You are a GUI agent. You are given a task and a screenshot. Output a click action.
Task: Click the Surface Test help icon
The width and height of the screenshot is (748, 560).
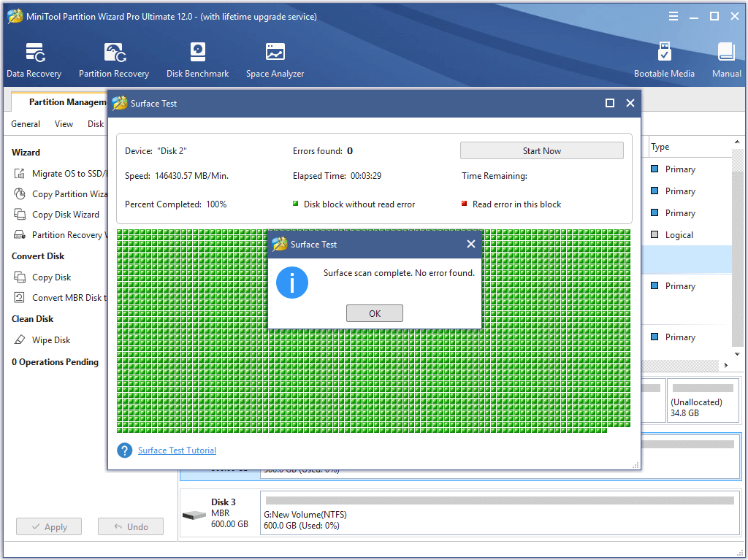pos(124,450)
